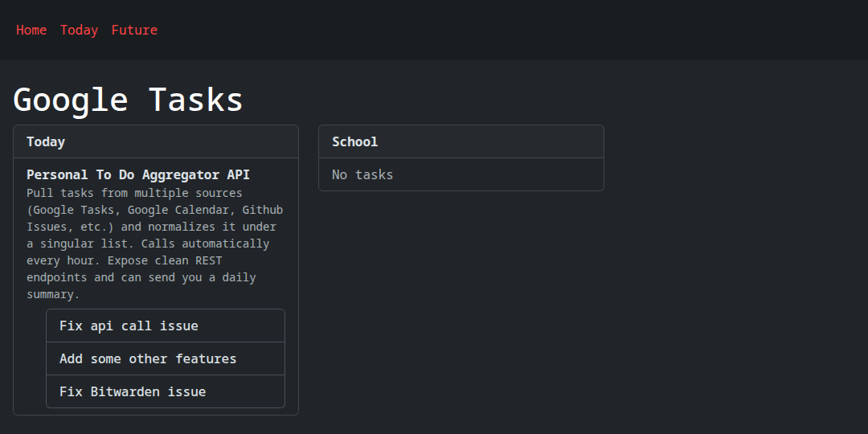This screenshot has width=868, height=434.
Task: Open the Personal To Do Aggregator API task
Action: [x=138, y=174]
